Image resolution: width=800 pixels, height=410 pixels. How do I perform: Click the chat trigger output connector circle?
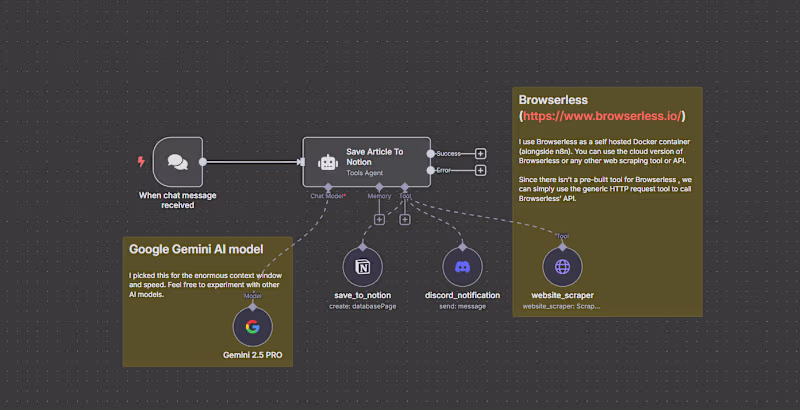pyautogui.click(x=203, y=162)
